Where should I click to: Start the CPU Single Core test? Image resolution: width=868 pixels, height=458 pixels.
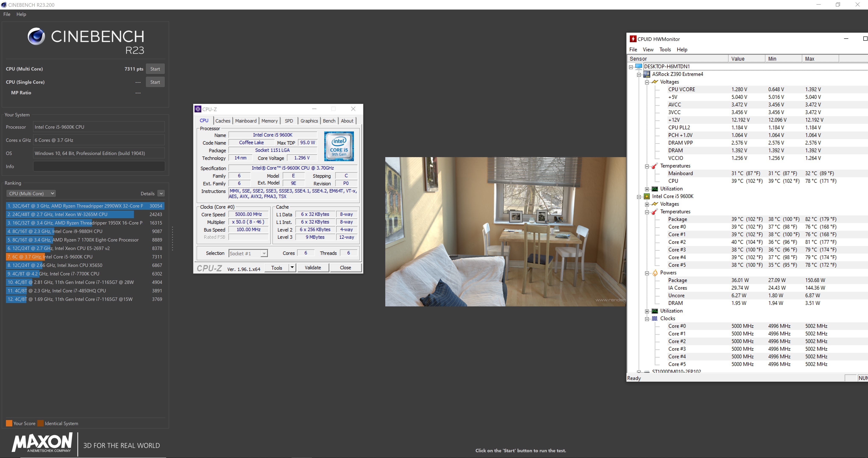(155, 82)
